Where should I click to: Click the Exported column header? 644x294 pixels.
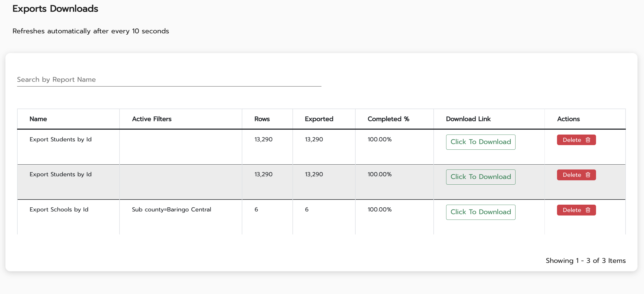(x=319, y=119)
